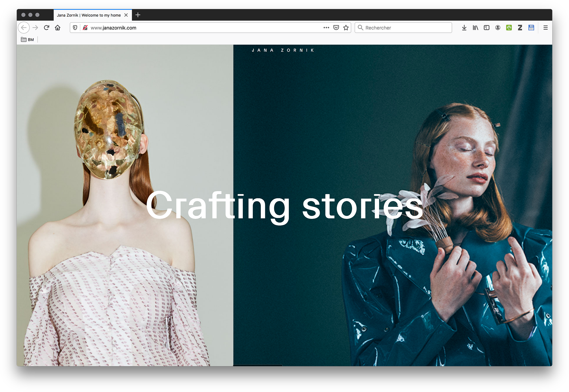This screenshot has height=392, width=569.
Task: Click the Rechercher search field
Action: pos(403,28)
